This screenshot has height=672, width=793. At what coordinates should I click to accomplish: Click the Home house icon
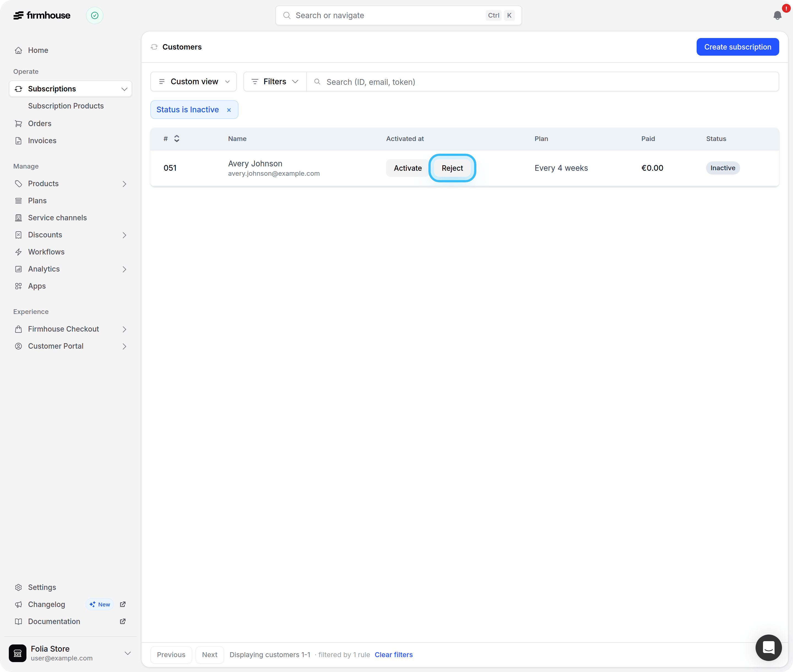point(18,50)
